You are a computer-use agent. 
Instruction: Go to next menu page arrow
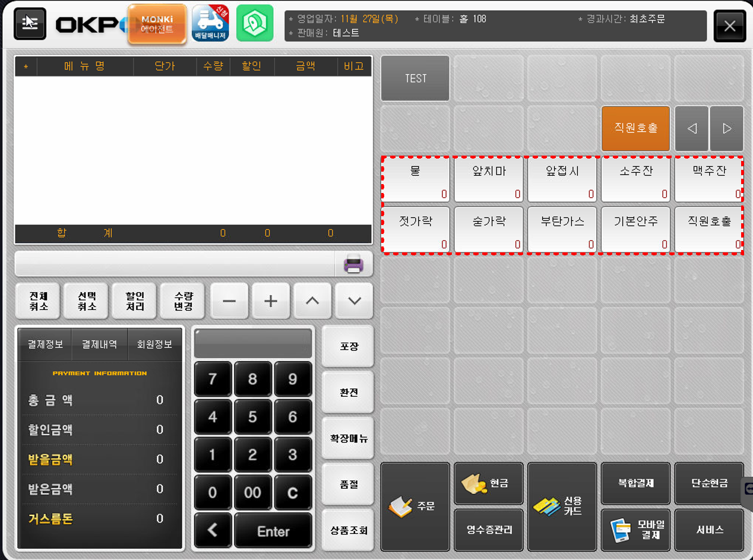(x=727, y=128)
